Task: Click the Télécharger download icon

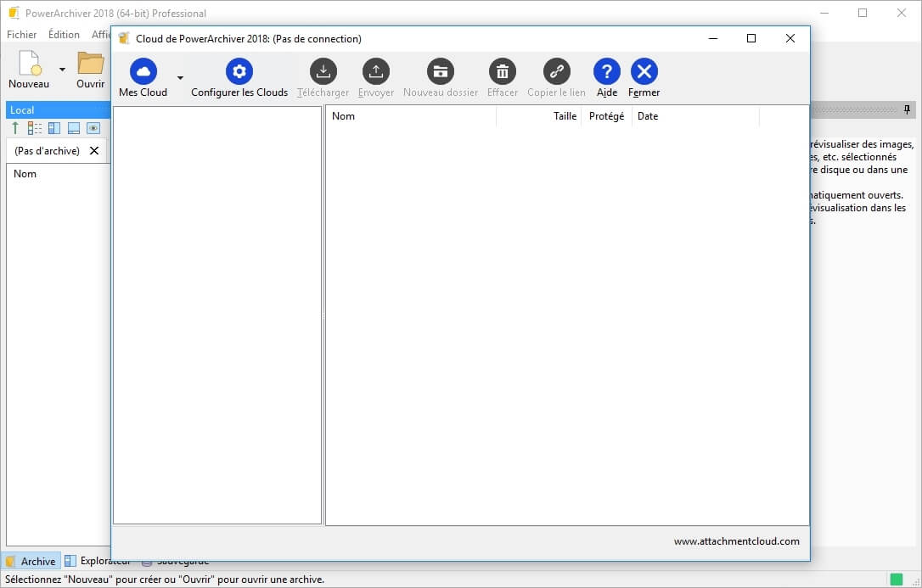Action: tap(323, 71)
